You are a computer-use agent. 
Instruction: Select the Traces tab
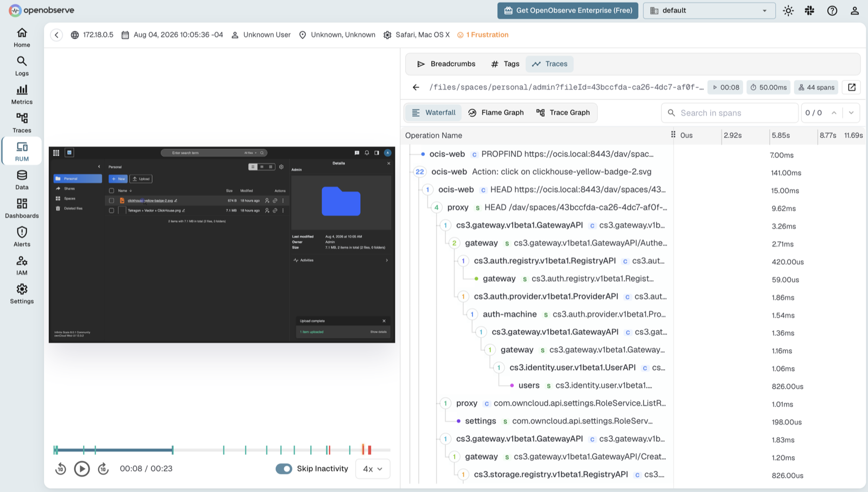coord(550,64)
